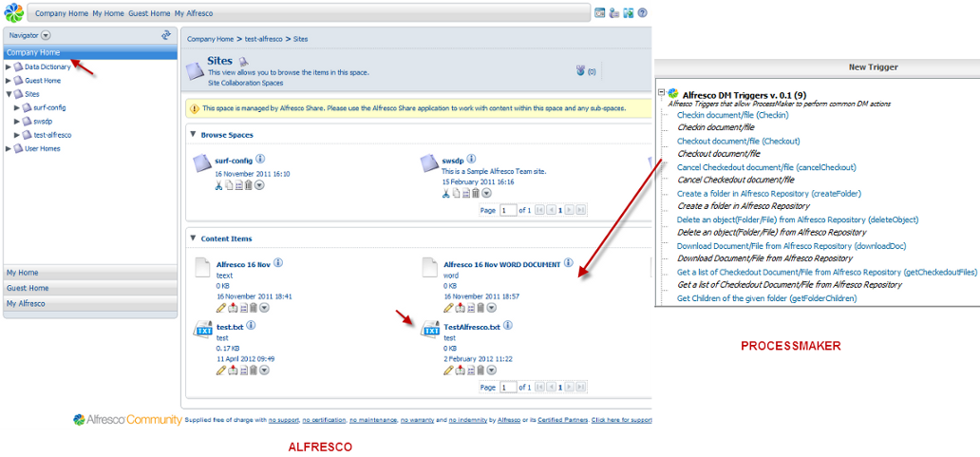Open the Alfresco 16 Nov WORD DOCUMENT link
Screen dimensions: 980x457
501,263
